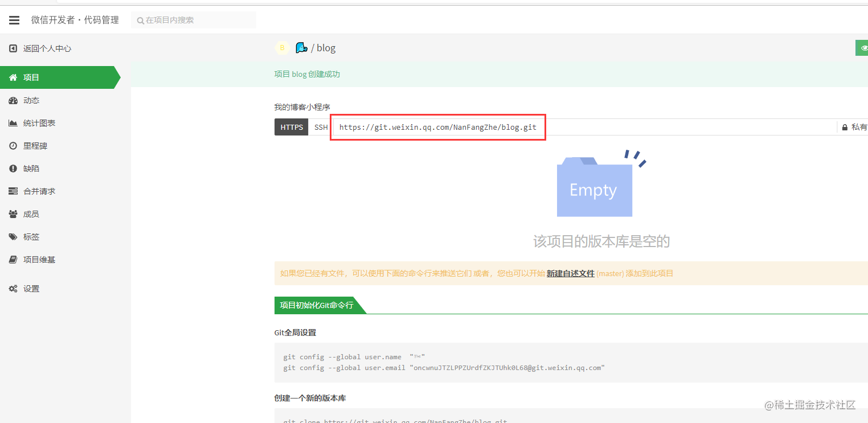
Task: Click the in-project search box
Action: pos(194,20)
